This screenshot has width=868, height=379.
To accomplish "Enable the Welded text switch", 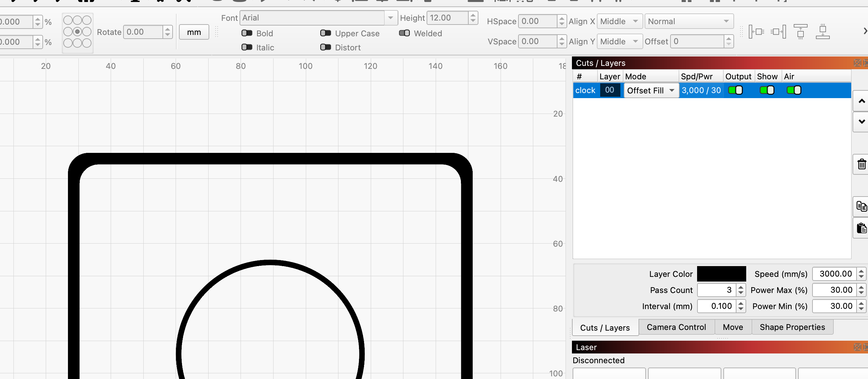I will point(404,33).
